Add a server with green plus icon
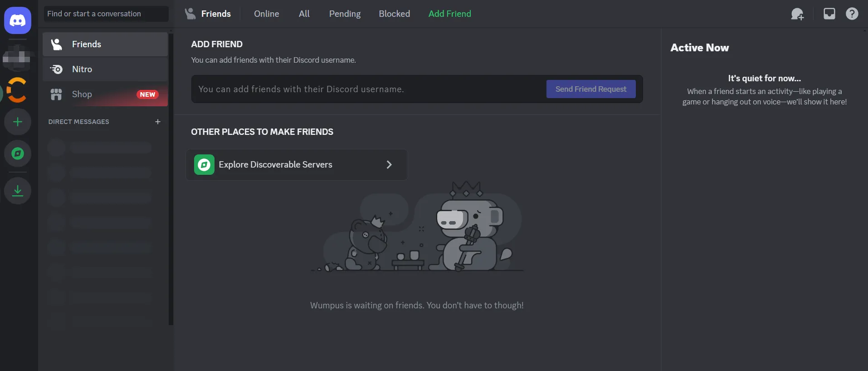Viewport: 868px width, 371px height. [x=18, y=122]
